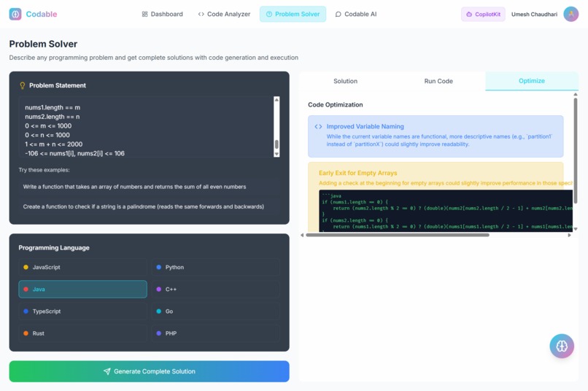Click the horizontal scrollbar under Code Optimization
The height and width of the screenshot is (391, 588).
point(398,235)
